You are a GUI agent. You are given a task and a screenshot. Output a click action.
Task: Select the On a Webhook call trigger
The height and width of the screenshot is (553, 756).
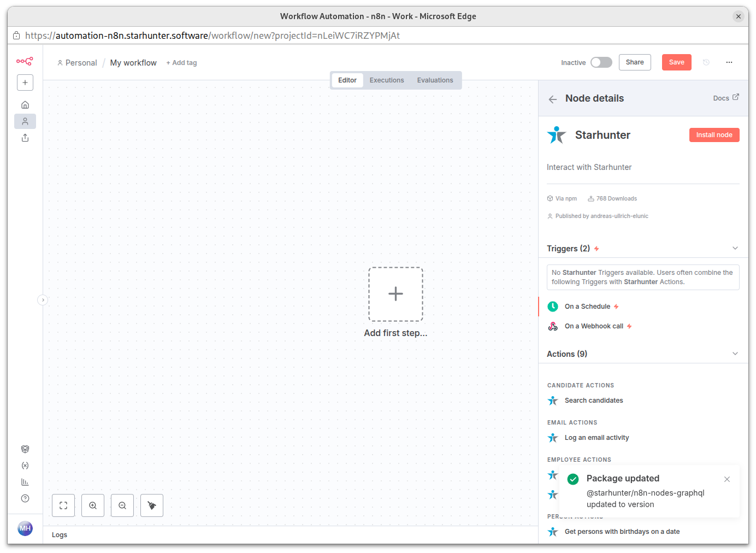pyautogui.click(x=643, y=326)
